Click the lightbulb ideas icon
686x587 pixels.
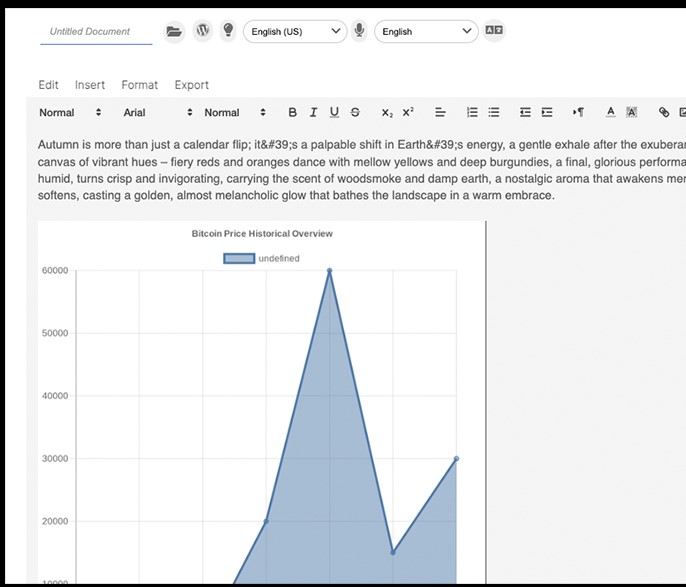pos(228,31)
